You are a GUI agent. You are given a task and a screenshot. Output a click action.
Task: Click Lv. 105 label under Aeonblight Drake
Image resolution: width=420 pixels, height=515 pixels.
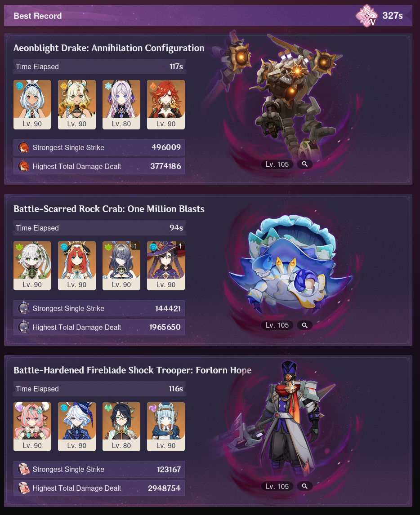tap(277, 164)
